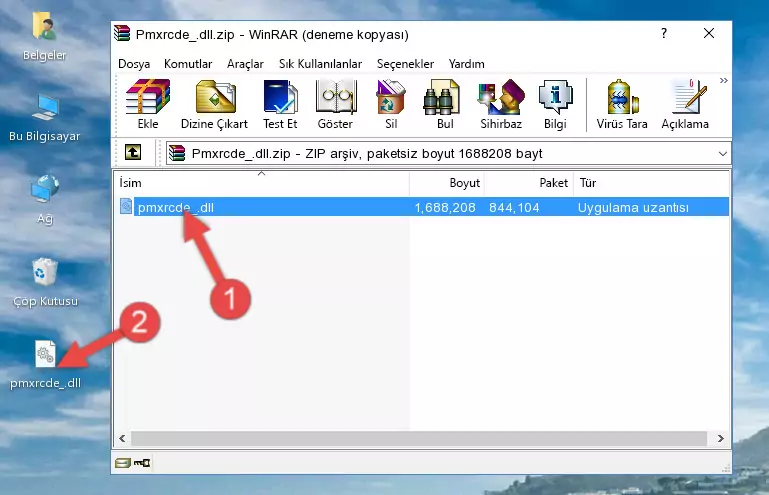
Task: Select the Çöp Kutusu recycle bin
Action: click(45, 282)
